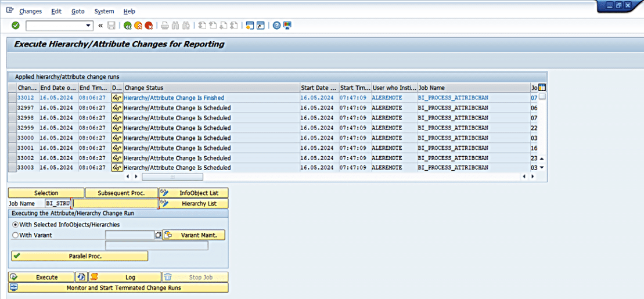
Task: Click the green Enter checkmark icon
Action: [16, 26]
